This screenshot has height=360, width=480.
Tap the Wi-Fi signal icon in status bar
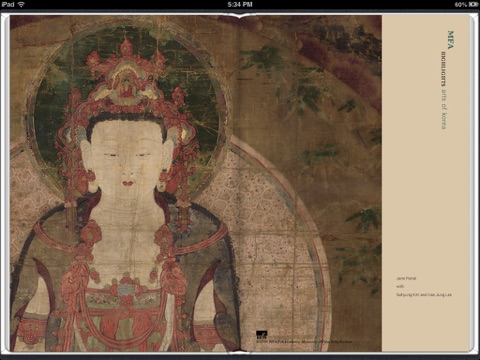(22, 4)
